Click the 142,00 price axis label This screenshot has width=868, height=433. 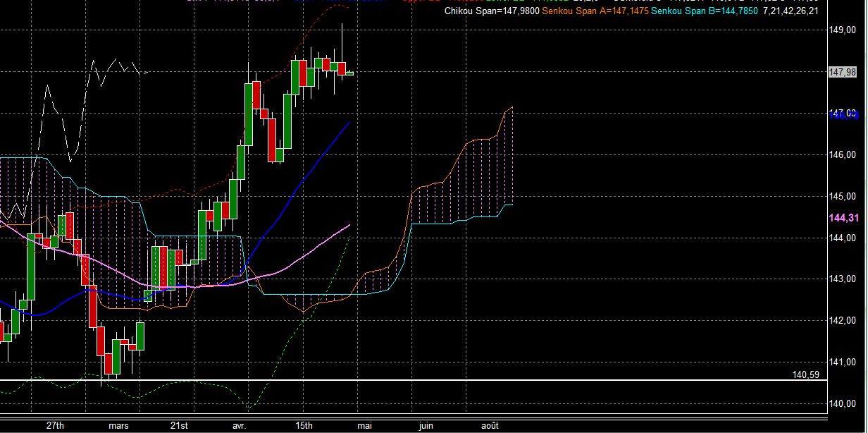click(x=843, y=322)
